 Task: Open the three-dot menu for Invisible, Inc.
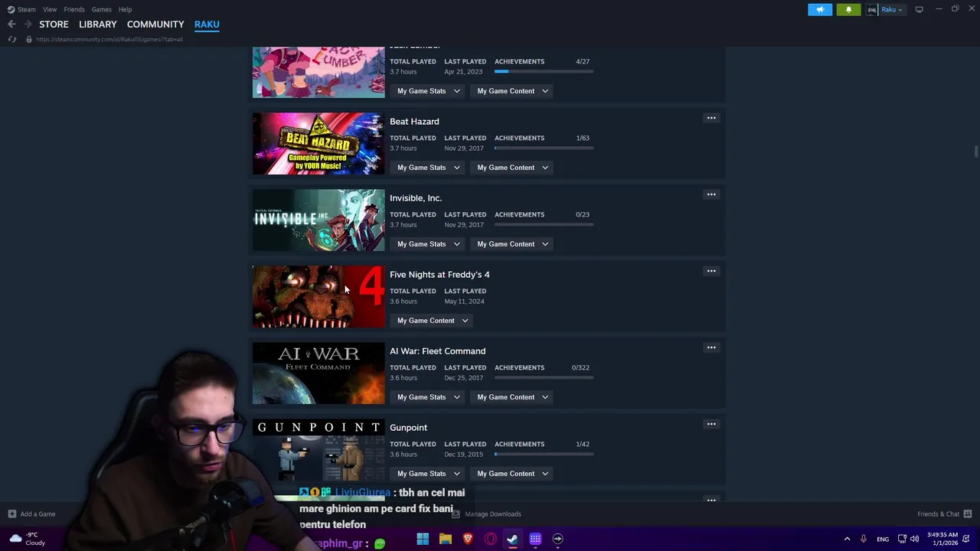pos(711,194)
